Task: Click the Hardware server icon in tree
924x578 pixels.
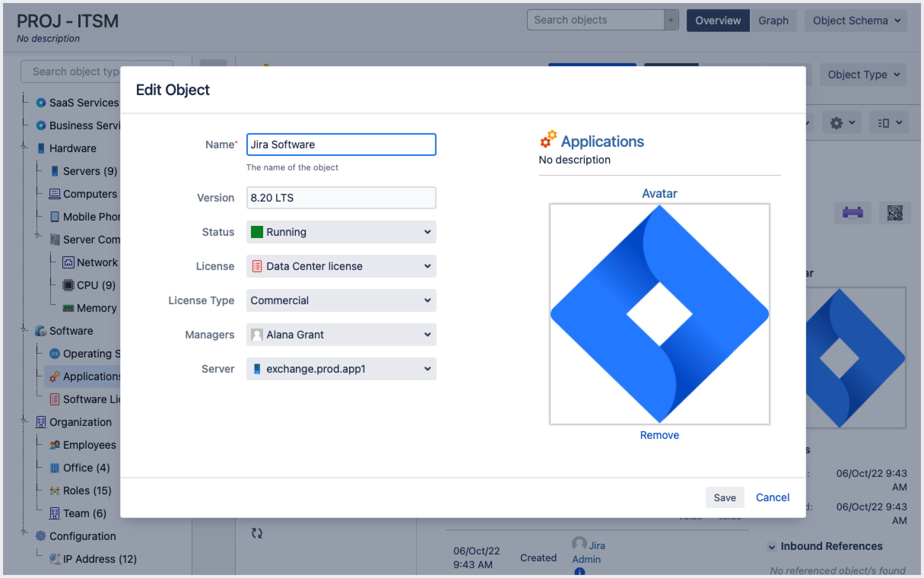Action: tap(41, 148)
